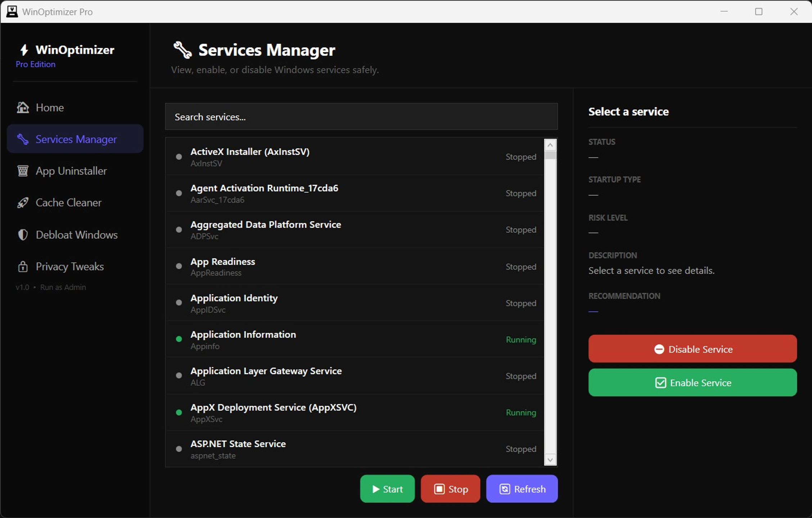The image size is (812, 518).
Task: Select the App Readiness service
Action: pos(355,267)
